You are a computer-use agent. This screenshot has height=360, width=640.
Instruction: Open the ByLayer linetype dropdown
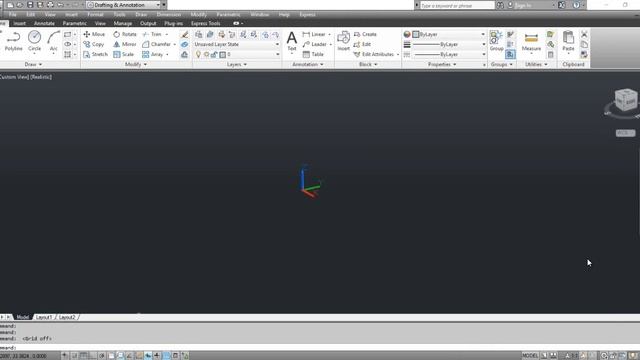click(x=449, y=54)
